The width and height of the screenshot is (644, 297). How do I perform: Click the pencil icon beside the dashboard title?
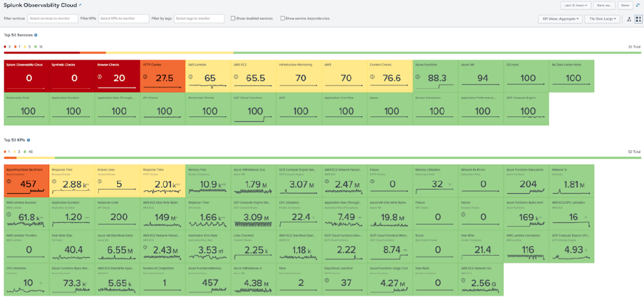(80, 5)
